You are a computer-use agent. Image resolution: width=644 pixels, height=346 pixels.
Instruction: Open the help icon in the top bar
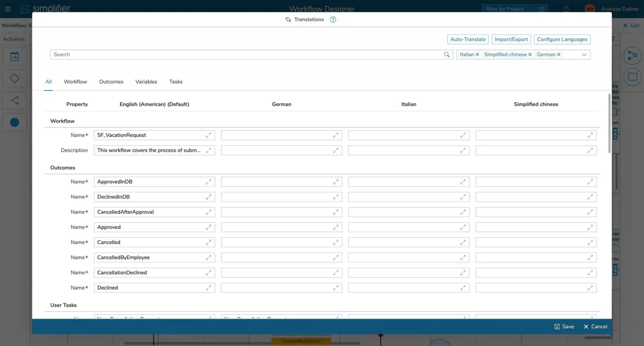pos(566,9)
